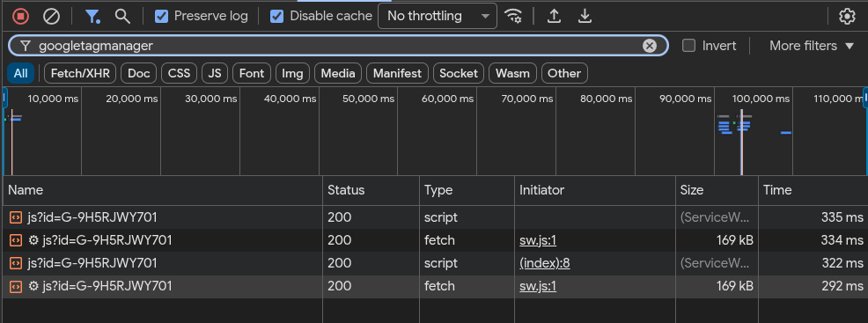Viewport: 868px width, 323px height.
Task: Clear the network log
Action: [51, 16]
